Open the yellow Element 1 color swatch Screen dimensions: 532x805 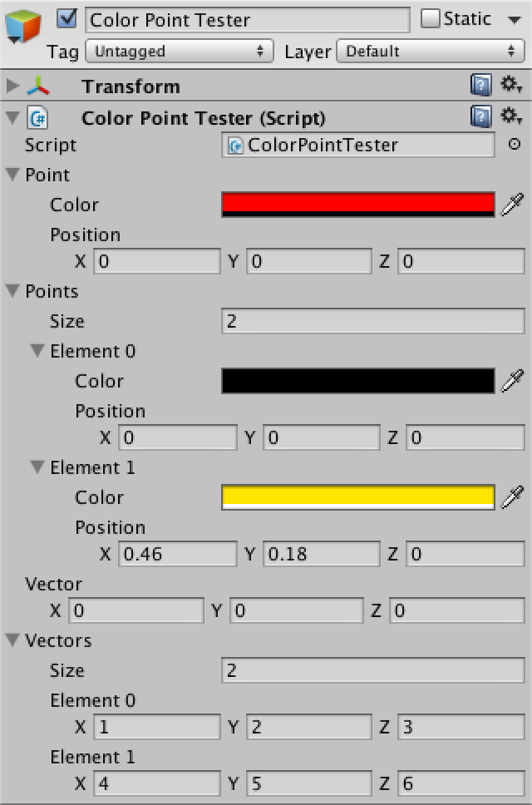coord(358,497)
